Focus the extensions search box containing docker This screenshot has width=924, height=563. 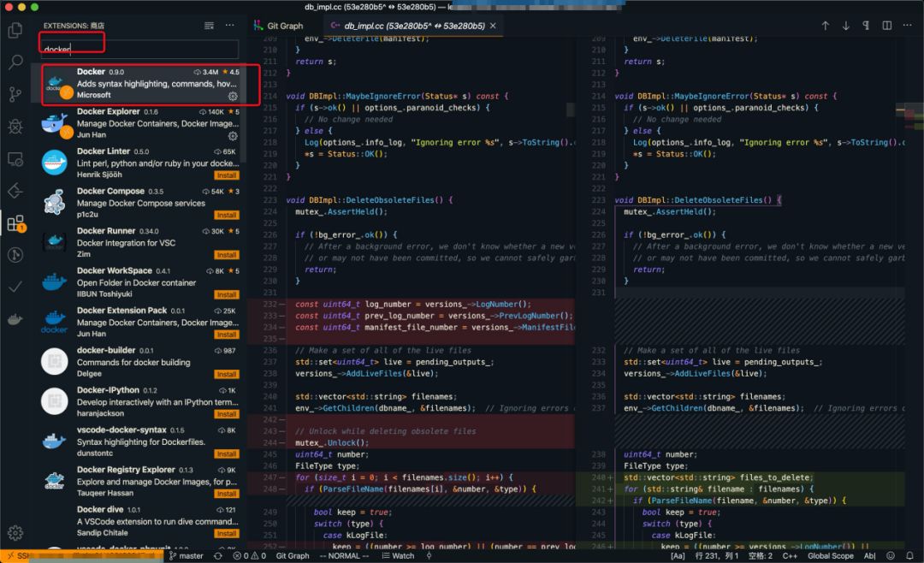[x=139, y=49]
